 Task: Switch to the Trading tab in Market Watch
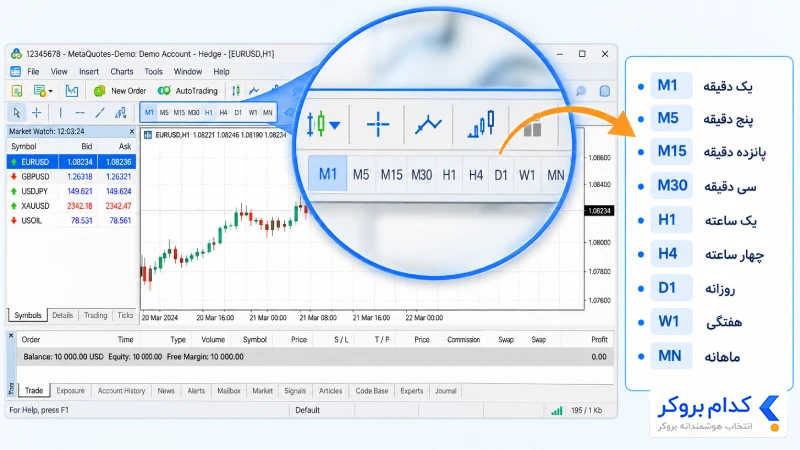pyautogui.click(x=95, y=315)
